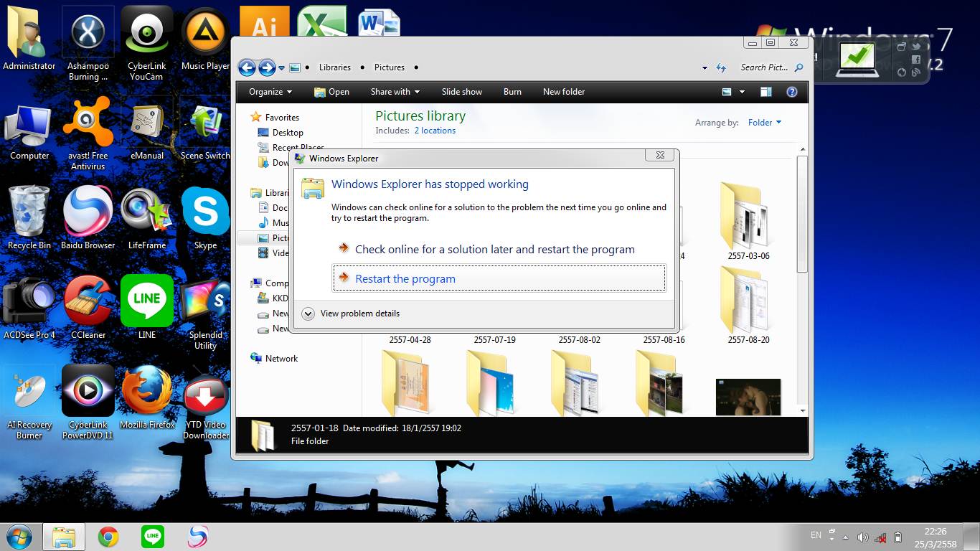Select the 2557-03-06 folder thumbnail

point(748,220)
